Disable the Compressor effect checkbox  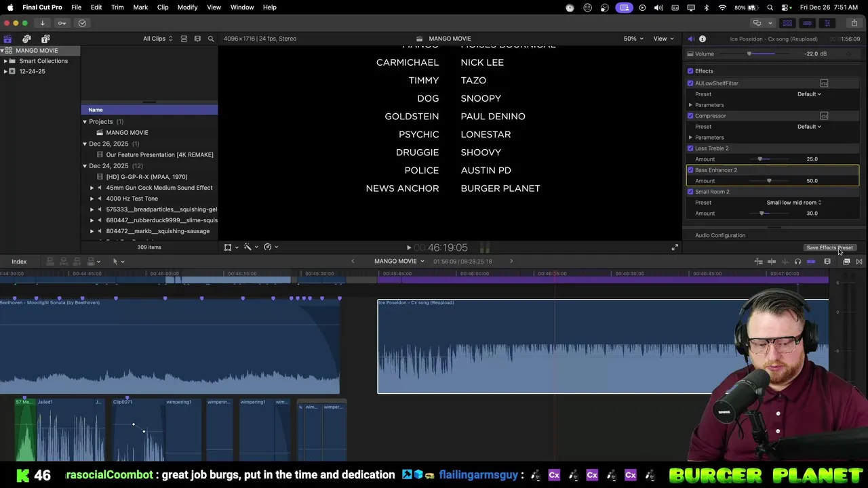[690, 116]
